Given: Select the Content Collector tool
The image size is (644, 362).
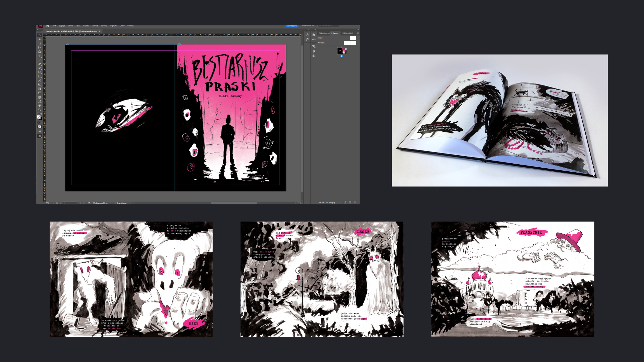Looking at the screenshot, I should coord(40,52).
